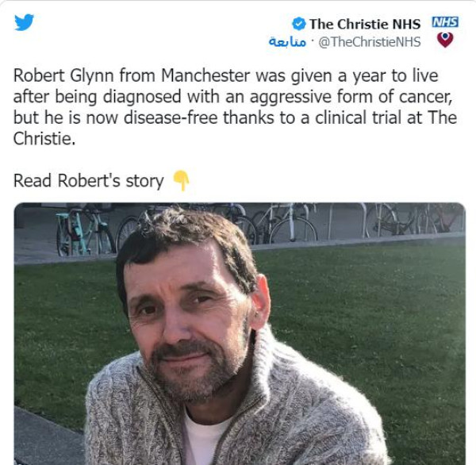This screenshot has width=476, height=465.
Task: Click 'disease-free' in the tweet body
Action: (171, 118)
